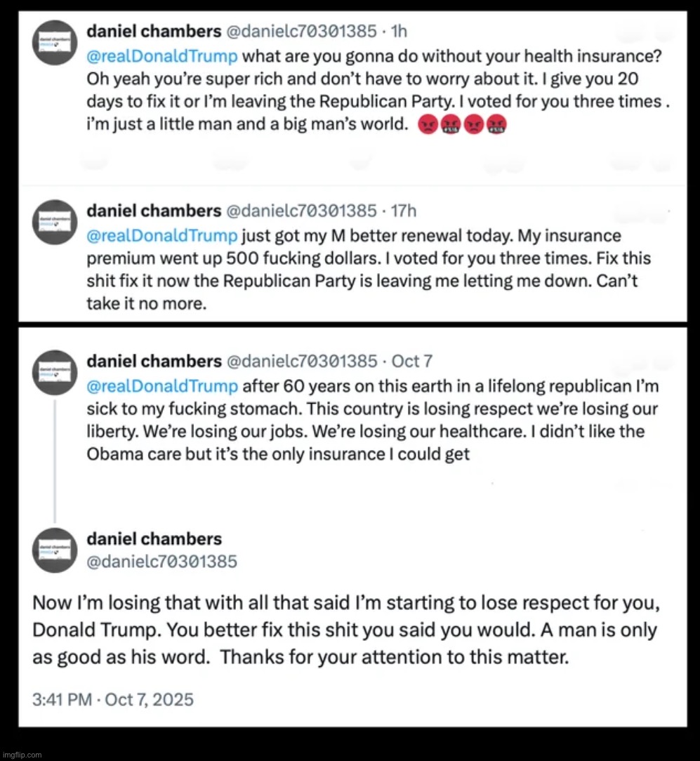Click the imgflip.com watermark
Image resolution: width=700 pixels, height=761 pixels.
[22, 755]
